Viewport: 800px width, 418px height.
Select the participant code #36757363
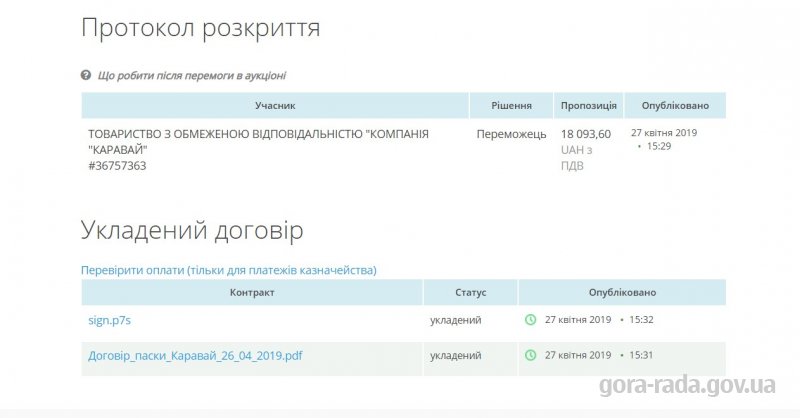point(117,166)
